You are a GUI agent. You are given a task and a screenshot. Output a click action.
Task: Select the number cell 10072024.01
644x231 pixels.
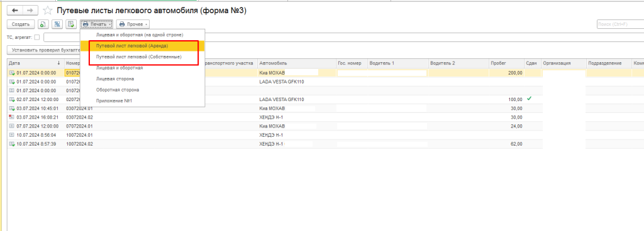tap(79, 135)
